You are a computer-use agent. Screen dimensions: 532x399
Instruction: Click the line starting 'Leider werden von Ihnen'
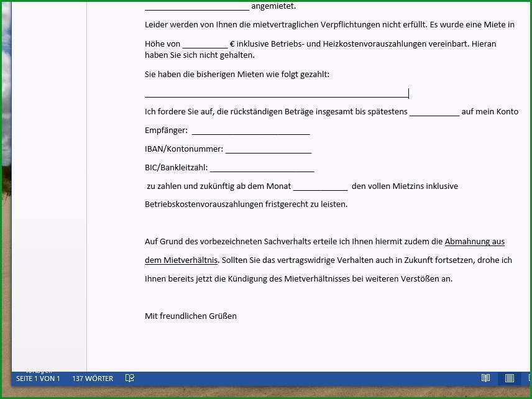coord(329,24)
